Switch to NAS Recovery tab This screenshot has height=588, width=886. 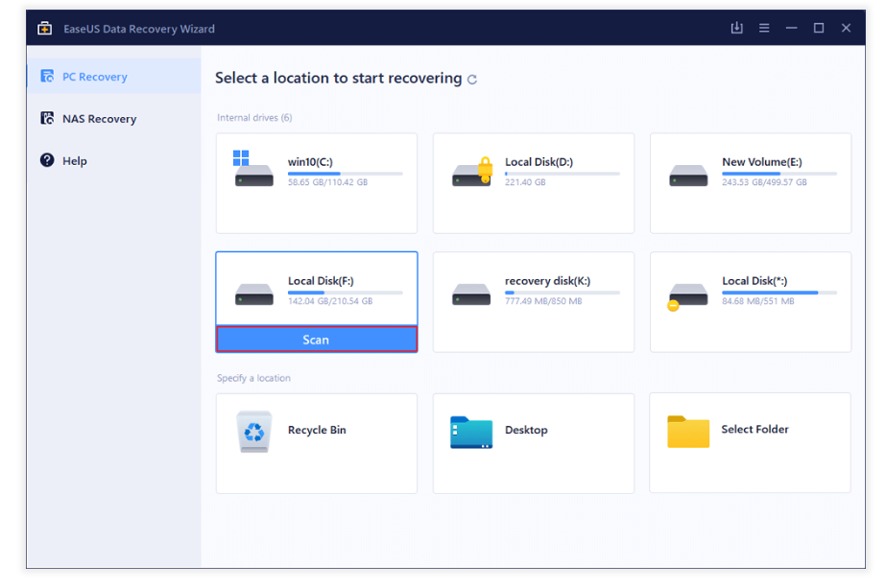pyautogui.click(x=99, y=119)
